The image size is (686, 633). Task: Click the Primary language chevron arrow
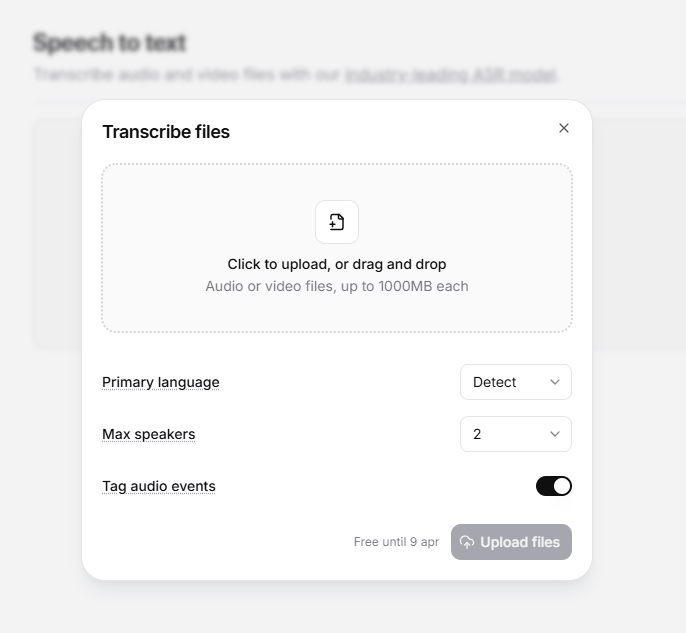point(555,382)
